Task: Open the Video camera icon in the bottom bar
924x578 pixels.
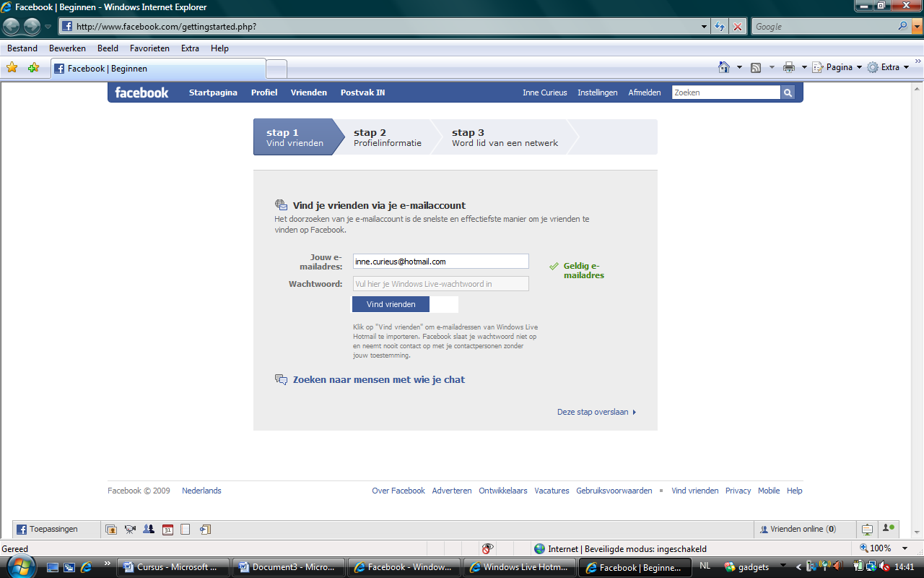Action: click(130, 530)
